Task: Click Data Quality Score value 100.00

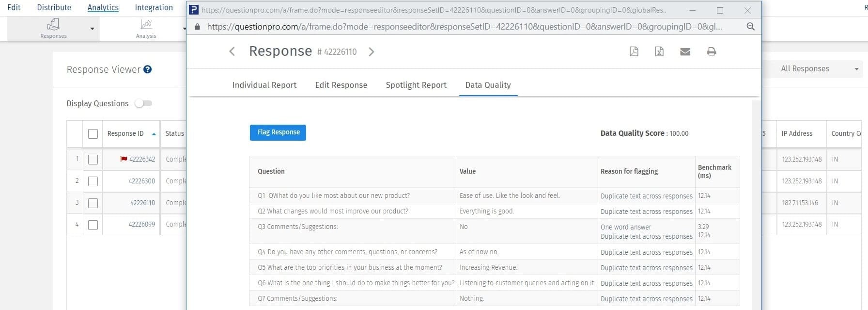Action: click(x=679, y=133)
